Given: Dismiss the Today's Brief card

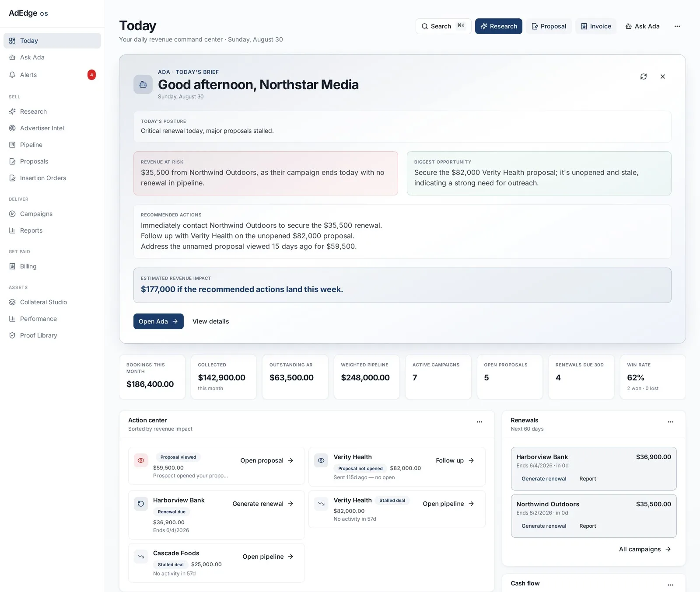Looking at the screenshot, I should (663, 77).
